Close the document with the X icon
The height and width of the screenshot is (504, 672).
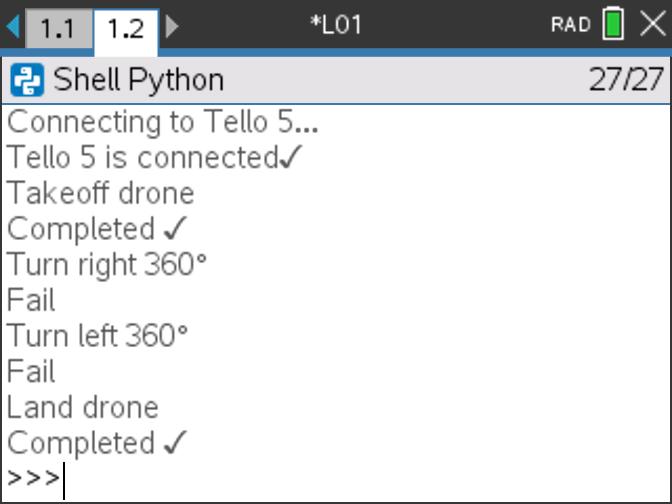click(x=653, y=24)
